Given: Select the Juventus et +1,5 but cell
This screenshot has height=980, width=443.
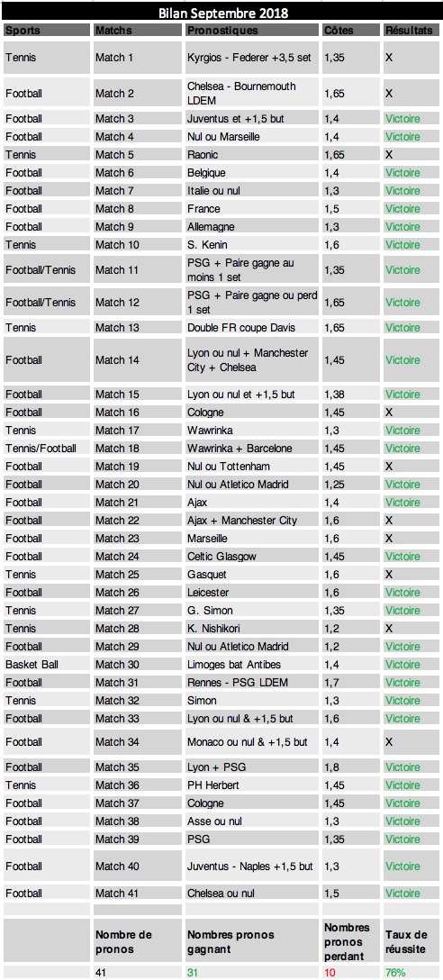Looking at the screenshot, I should point(252,119).
